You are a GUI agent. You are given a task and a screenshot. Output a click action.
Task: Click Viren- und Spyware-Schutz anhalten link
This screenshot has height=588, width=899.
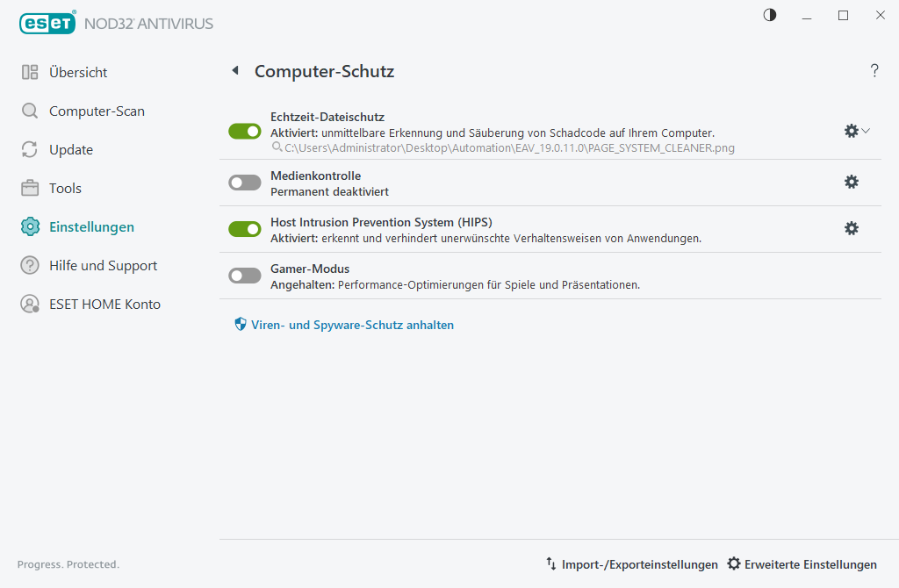(351, 324)
